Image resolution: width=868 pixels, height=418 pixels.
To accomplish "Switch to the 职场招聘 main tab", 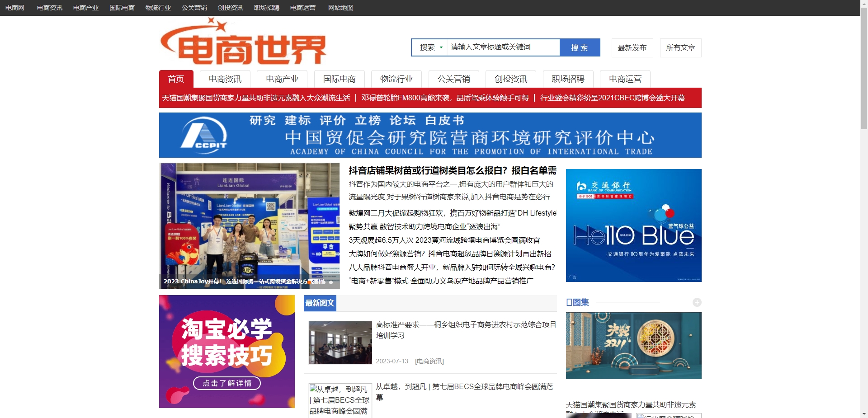I will tap(568, 79).
